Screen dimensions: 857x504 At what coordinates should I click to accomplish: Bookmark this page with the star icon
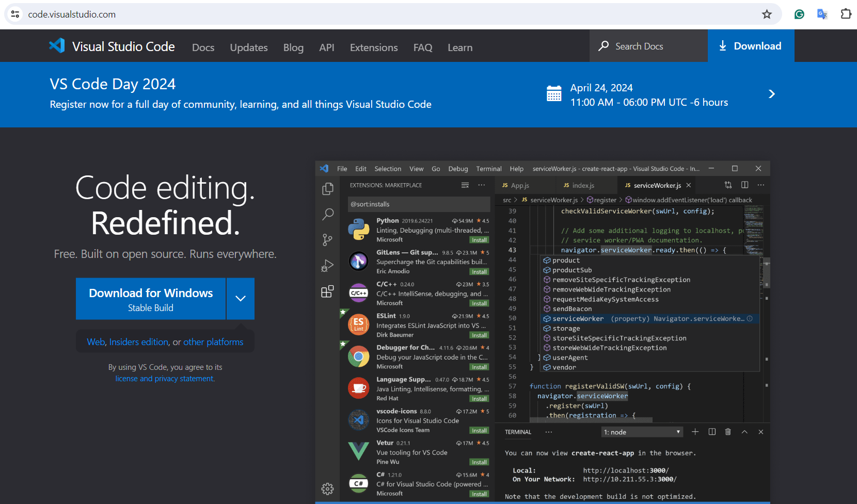tap(767, 14)
